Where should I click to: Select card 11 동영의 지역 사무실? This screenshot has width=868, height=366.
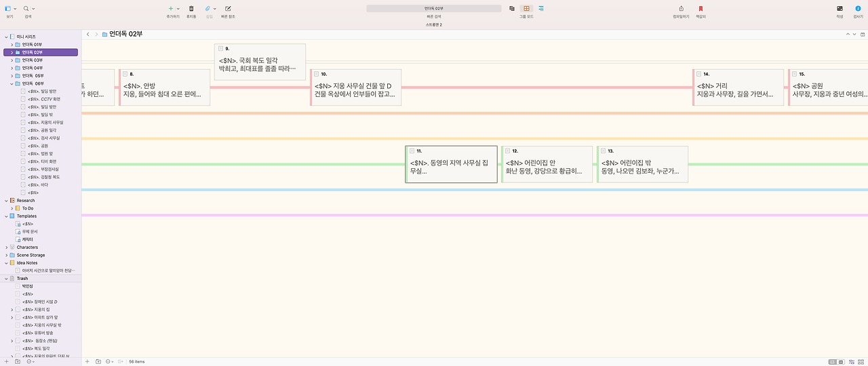[451, 165]
